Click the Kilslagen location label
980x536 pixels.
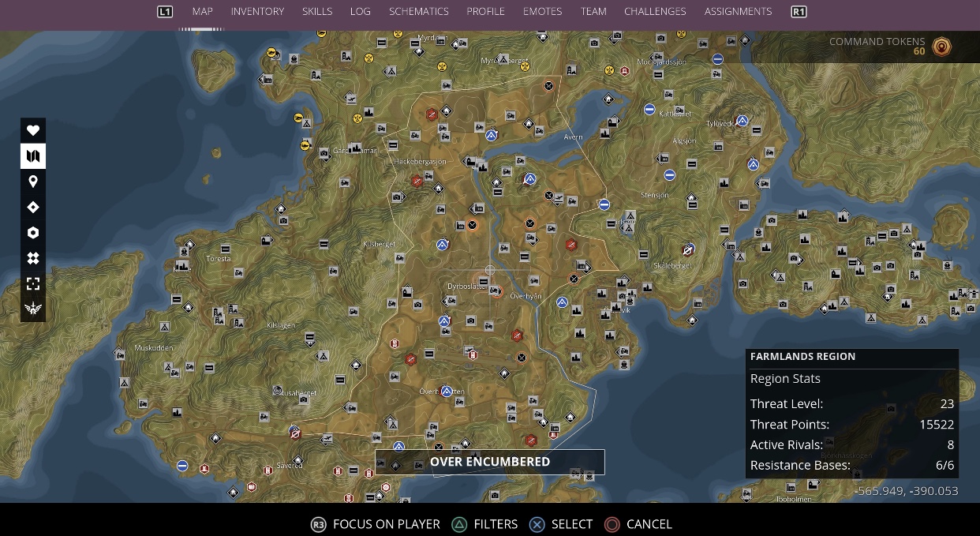tap(281, 325)
